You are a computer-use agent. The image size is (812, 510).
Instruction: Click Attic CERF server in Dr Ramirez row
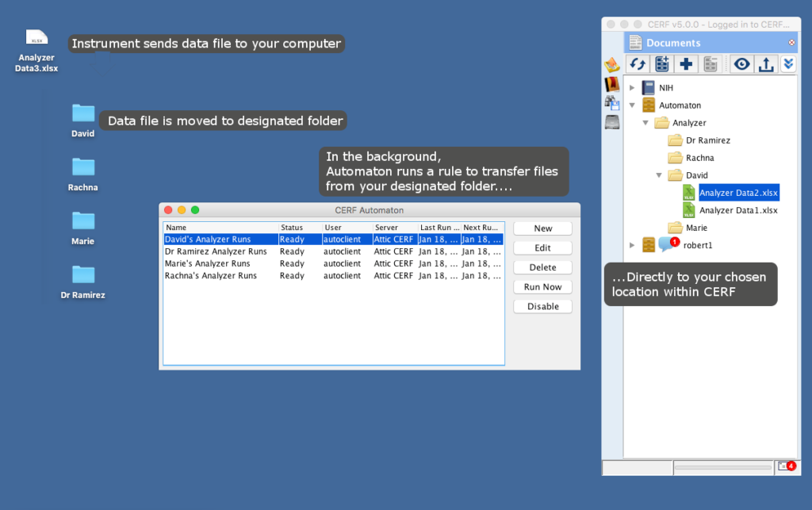(x=393, y=251)
